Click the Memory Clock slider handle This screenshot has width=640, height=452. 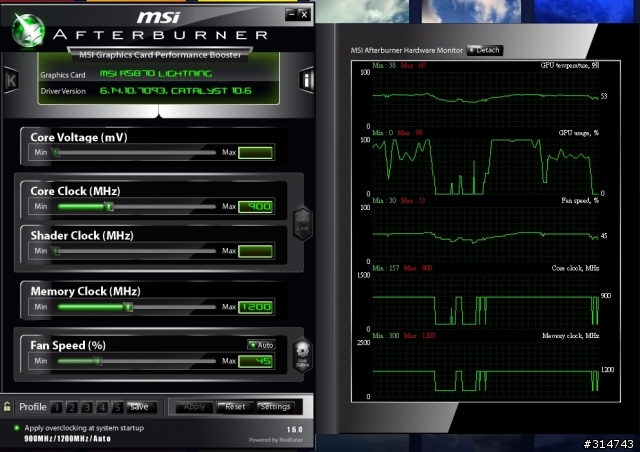128,307
